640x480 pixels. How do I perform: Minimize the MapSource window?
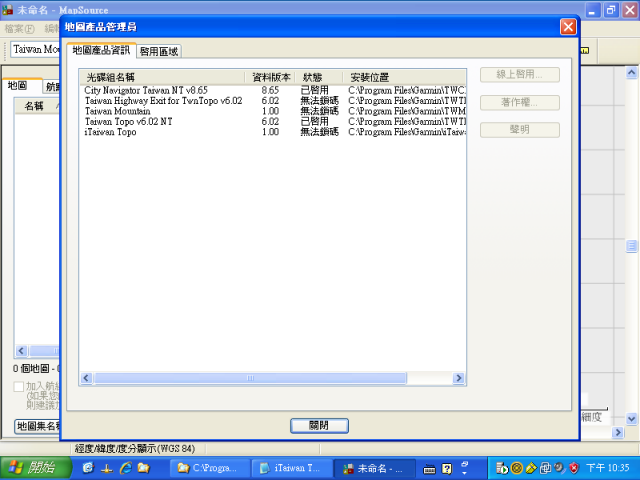[x=593, y=10]
